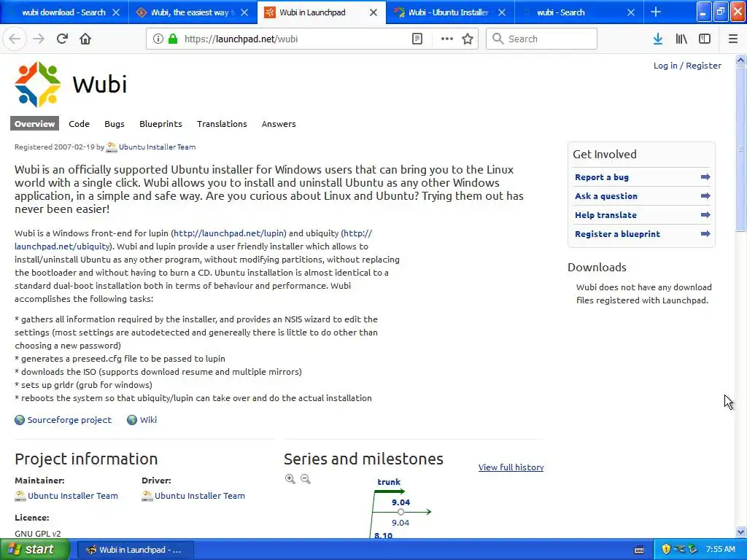Open the Sourceforge project link
This screenshot has width=747, height=560.
pos(69,420)
